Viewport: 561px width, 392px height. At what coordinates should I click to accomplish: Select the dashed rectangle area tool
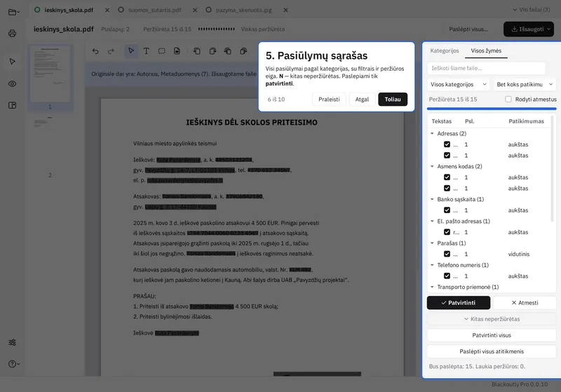(x=162, y=51)
